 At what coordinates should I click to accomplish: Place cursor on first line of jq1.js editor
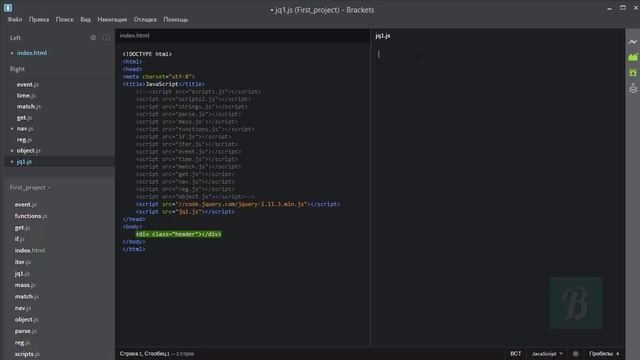[498, 54]
